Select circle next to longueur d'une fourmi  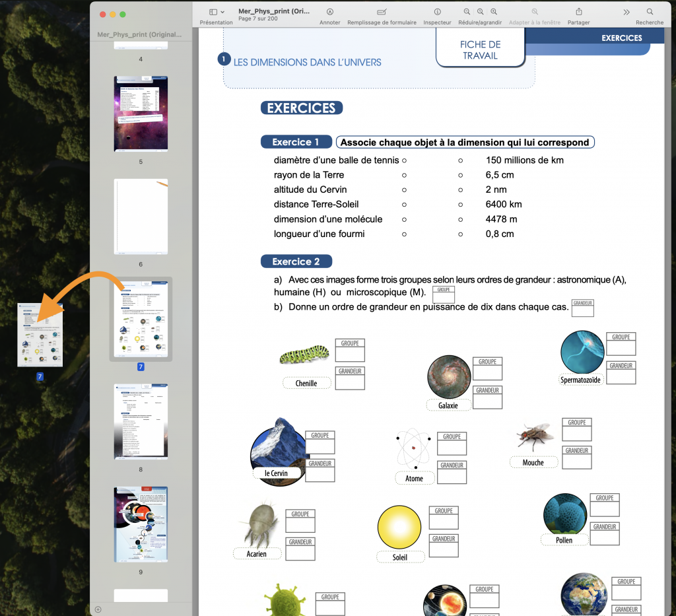tap(405, 234)
